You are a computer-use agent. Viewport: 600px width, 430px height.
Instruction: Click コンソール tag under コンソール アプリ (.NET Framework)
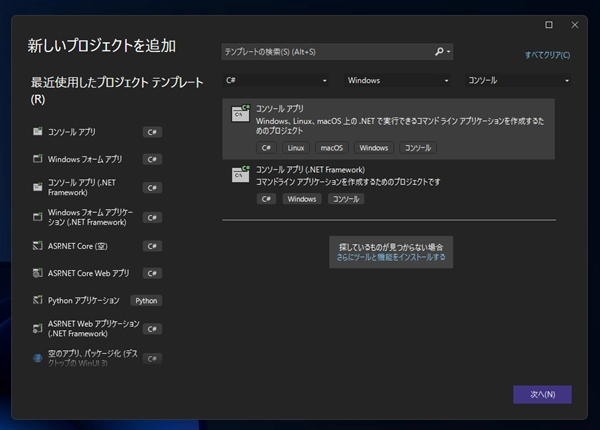346,199
